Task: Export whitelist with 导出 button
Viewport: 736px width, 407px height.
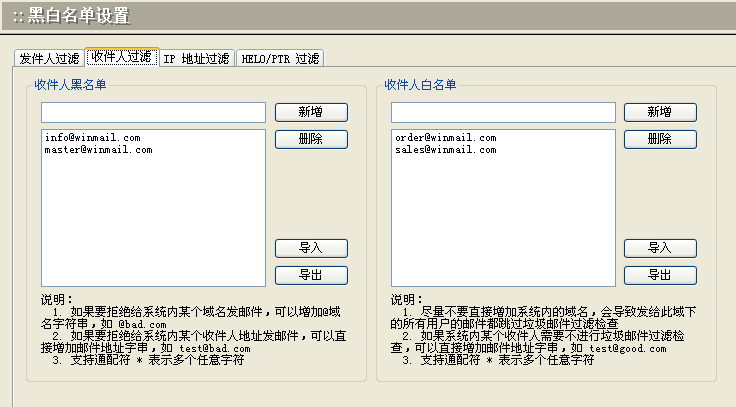Action: pyautogui.click(x=660, y=275)
